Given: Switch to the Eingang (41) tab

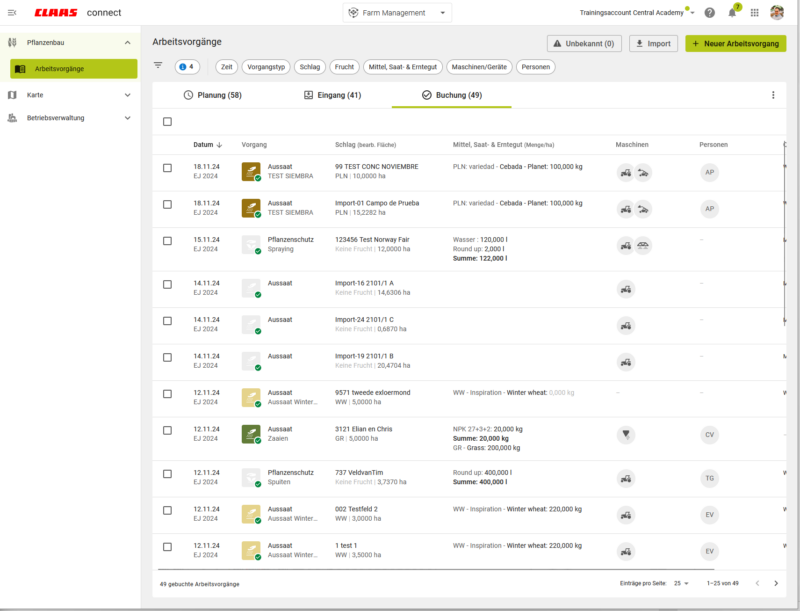Looking at the screenshot, I should 332,95.
